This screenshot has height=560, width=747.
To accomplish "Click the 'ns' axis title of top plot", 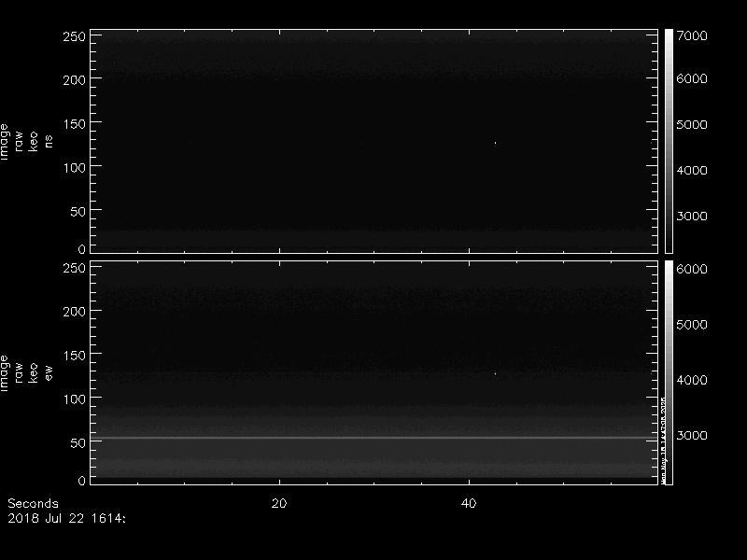I will tap(49, 142).
